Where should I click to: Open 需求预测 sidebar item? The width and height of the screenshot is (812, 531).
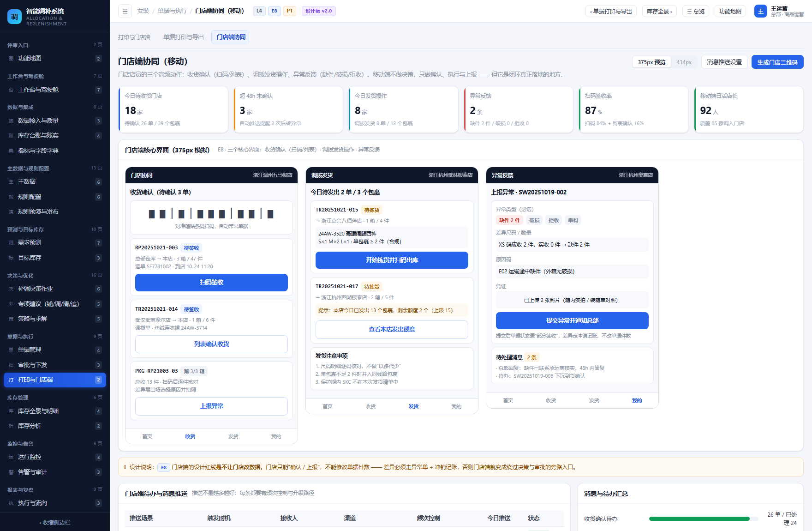click(55, 243)
